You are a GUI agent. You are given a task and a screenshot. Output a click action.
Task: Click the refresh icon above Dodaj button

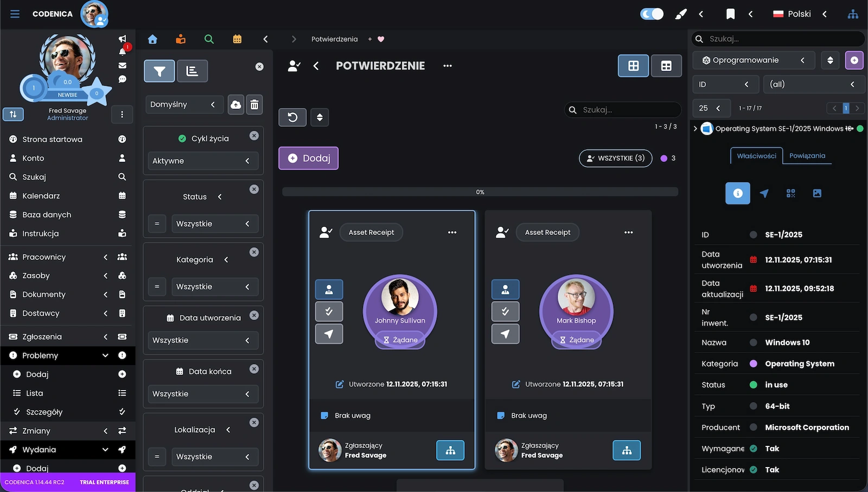click(292, 117)
